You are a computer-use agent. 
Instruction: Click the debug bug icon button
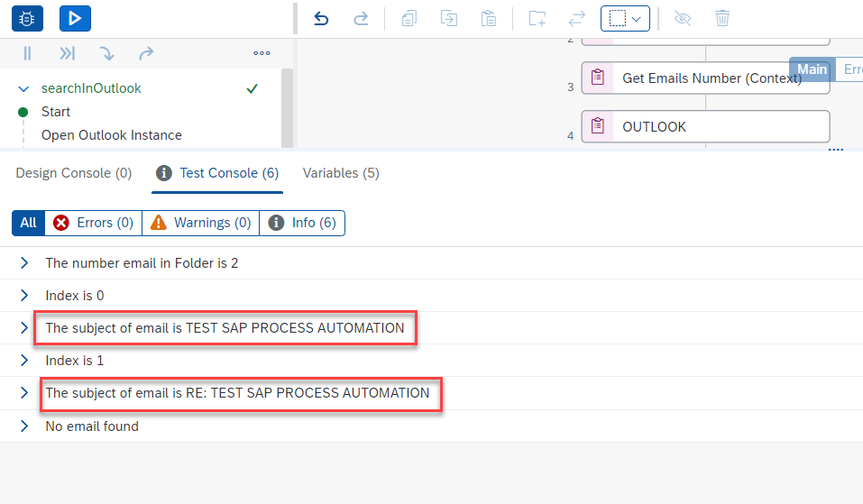pos(28,18)
